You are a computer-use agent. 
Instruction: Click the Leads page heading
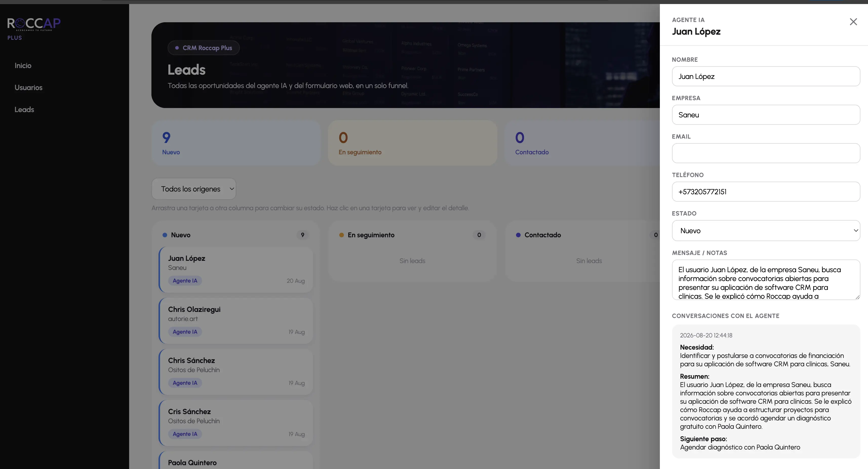[187, 70]
